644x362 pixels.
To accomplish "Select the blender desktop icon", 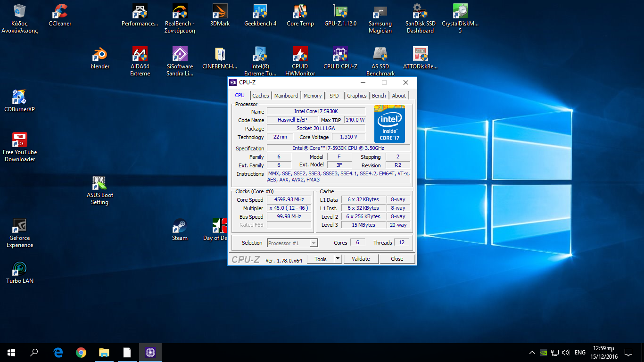I will tap(100, 58).
